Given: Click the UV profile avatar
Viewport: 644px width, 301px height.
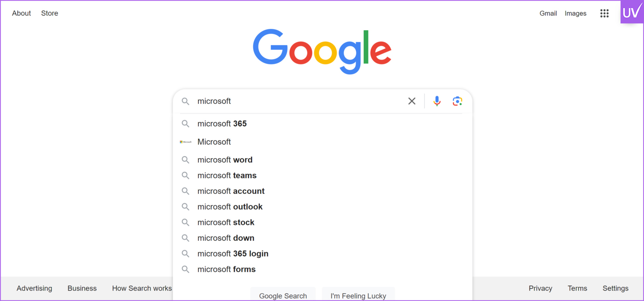Looking at the screenshot, I should pyautogui.click(x=632, y=12).
